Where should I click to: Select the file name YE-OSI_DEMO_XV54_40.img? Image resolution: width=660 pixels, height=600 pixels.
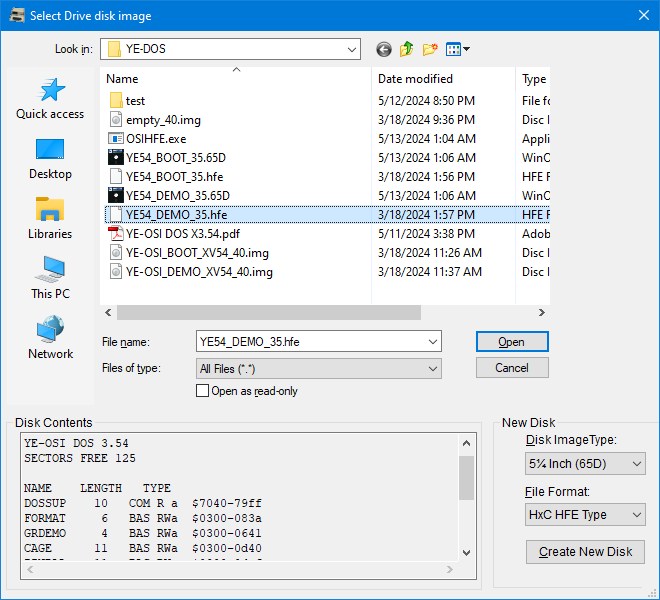pos(199,272)
